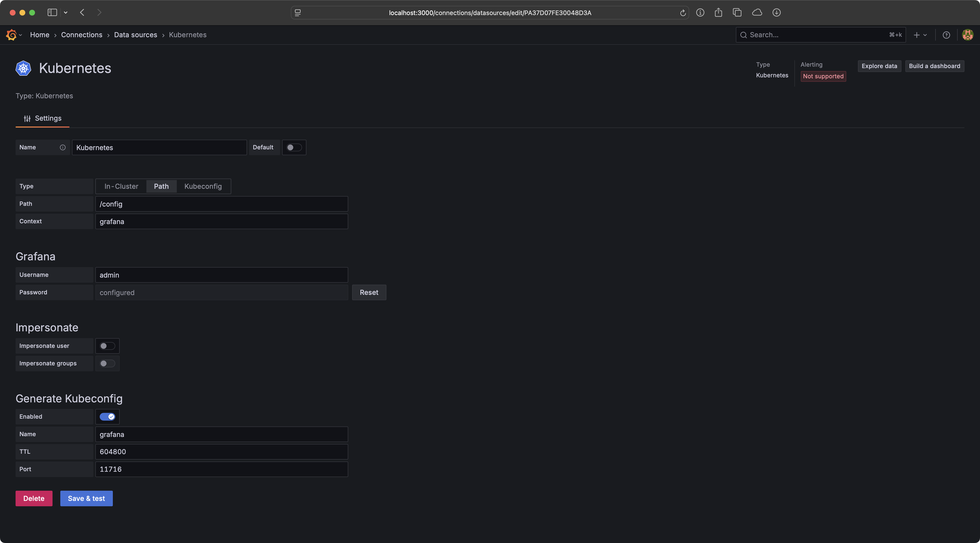Open the Safari downloads icon

pos(776,13)
